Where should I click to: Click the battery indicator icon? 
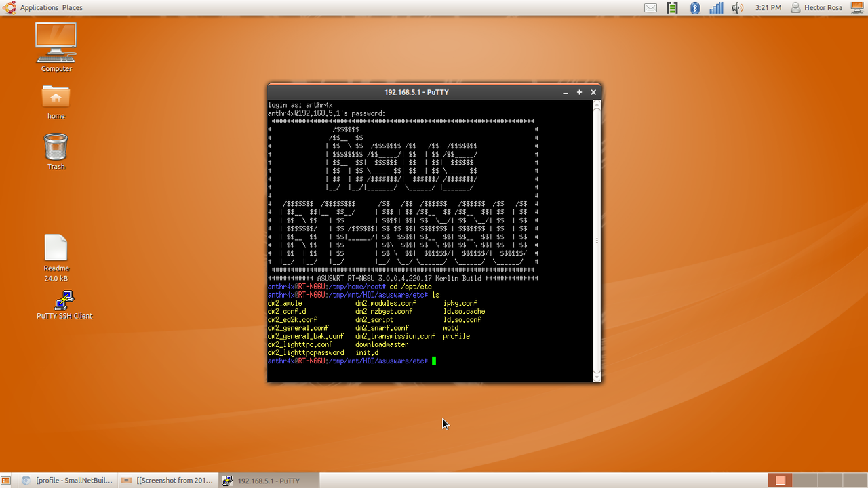(x=672, y=7)
